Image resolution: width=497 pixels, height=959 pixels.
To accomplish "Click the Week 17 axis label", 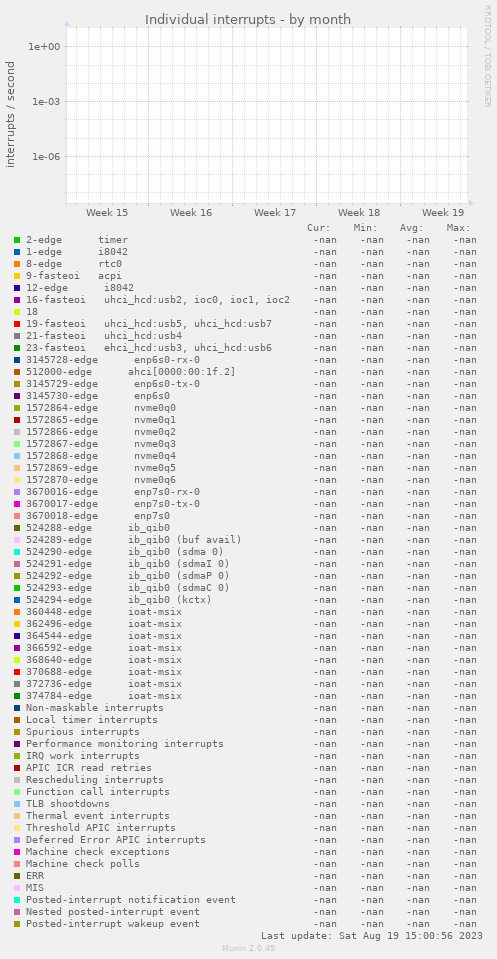I will pos(275,213).
